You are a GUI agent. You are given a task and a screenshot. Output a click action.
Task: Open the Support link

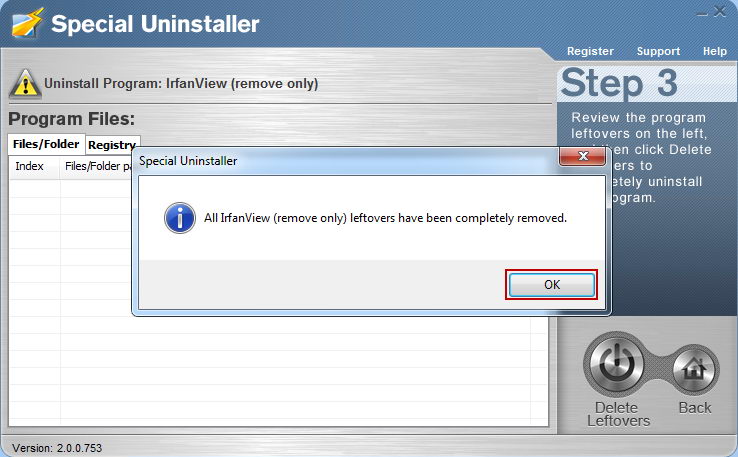click(x=658, y=51)
